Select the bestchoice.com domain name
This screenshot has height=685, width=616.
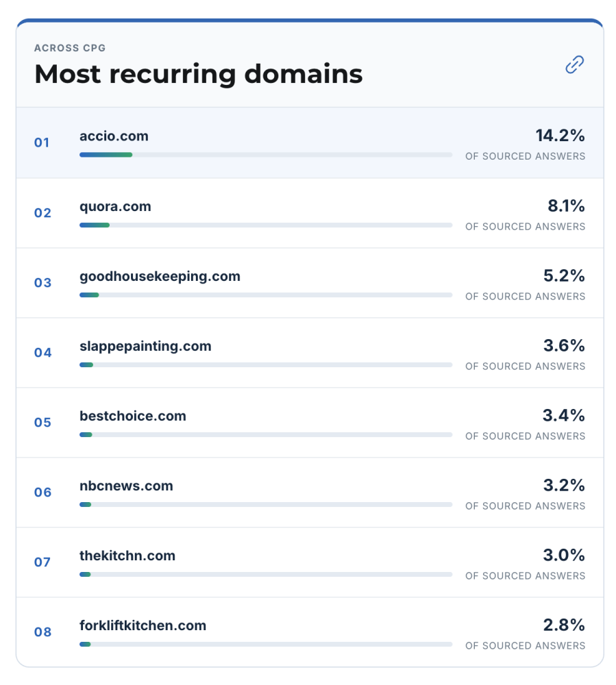133,416
